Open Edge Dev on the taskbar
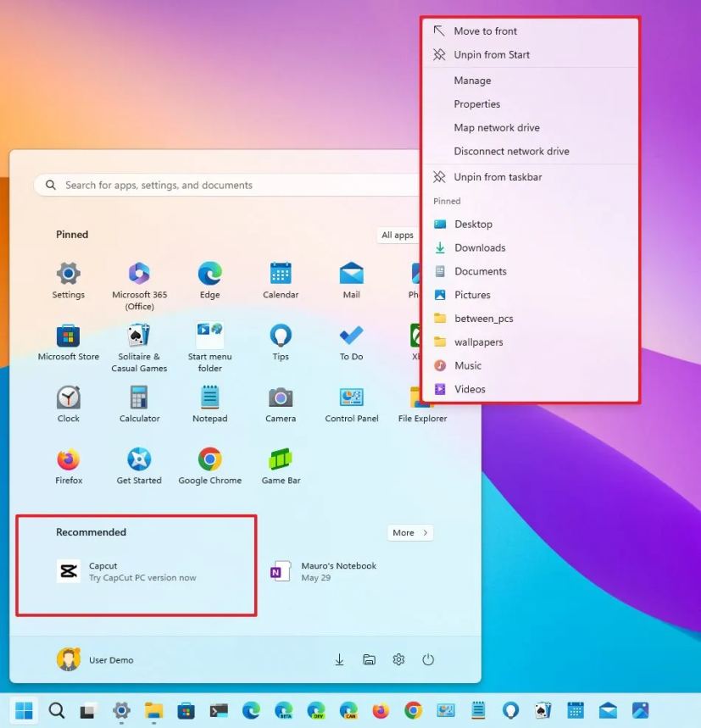This screenshot has height=728, width=701. tap(316, 710)
